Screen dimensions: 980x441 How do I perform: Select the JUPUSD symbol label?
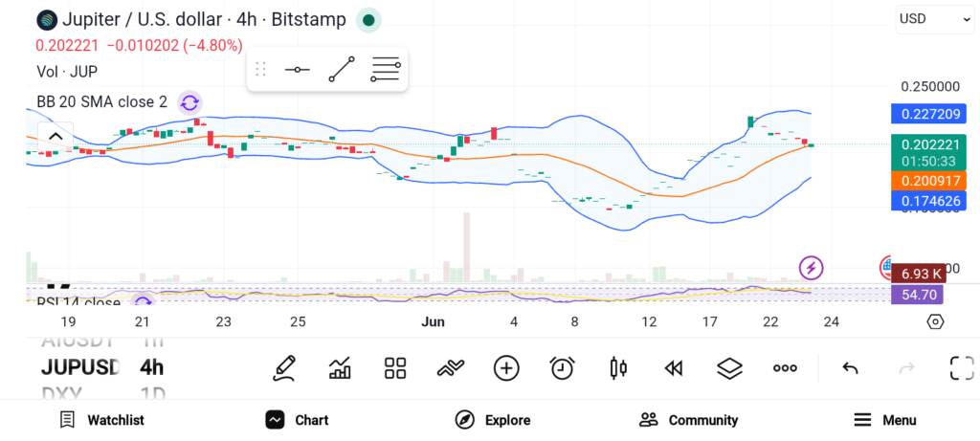(80, 367)
